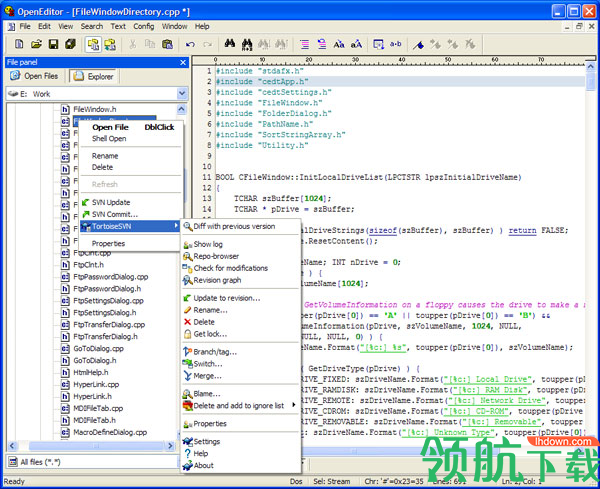Select FtpPasswordDialog.cpp in file tree
The image size is (600, 489).
[110, 277]
